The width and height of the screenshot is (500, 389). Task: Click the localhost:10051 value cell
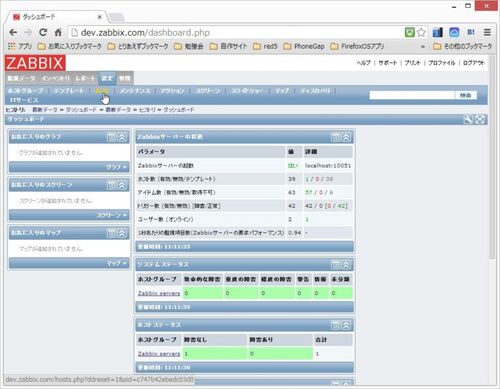328,166
